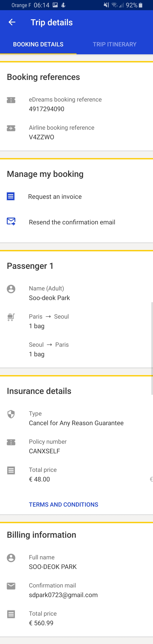Click the invoice icon beside Request an invoice
The height and width of the screenshot is (644, 153).
11,196
